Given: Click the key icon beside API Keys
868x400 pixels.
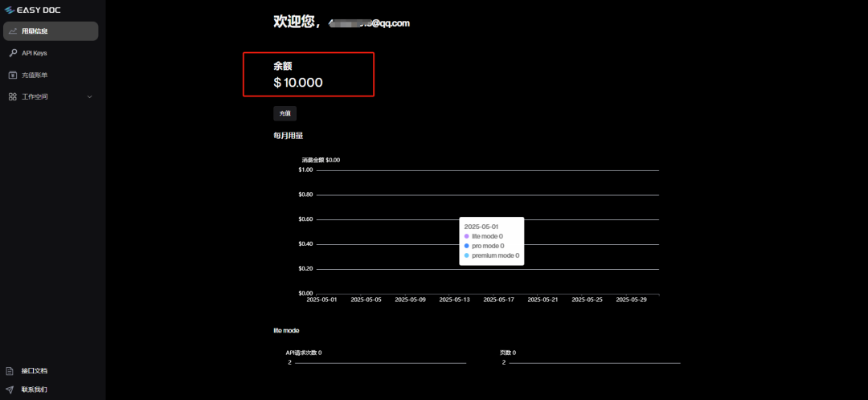Looking at the screenshot, I should click(x=13, y=53).
